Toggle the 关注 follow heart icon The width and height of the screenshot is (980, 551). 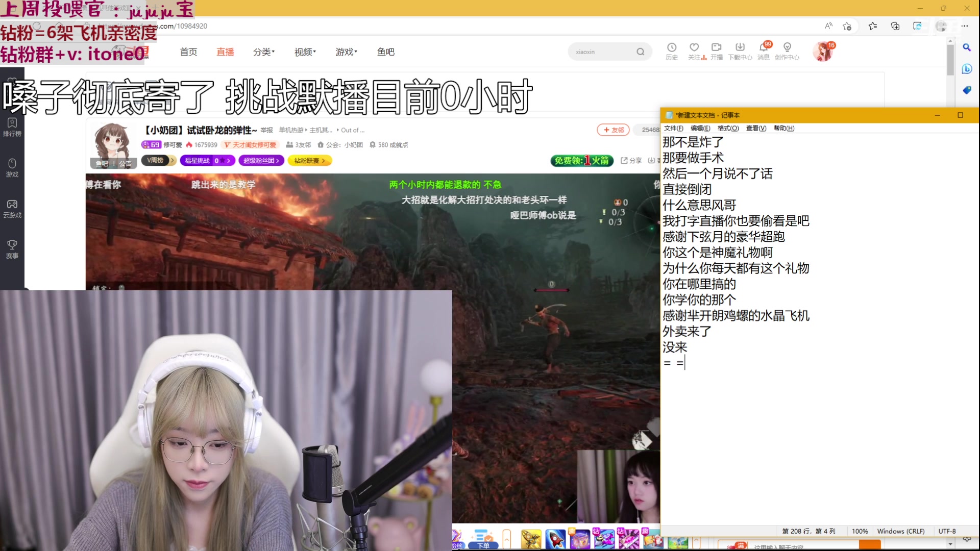click(x=695, y=51)
